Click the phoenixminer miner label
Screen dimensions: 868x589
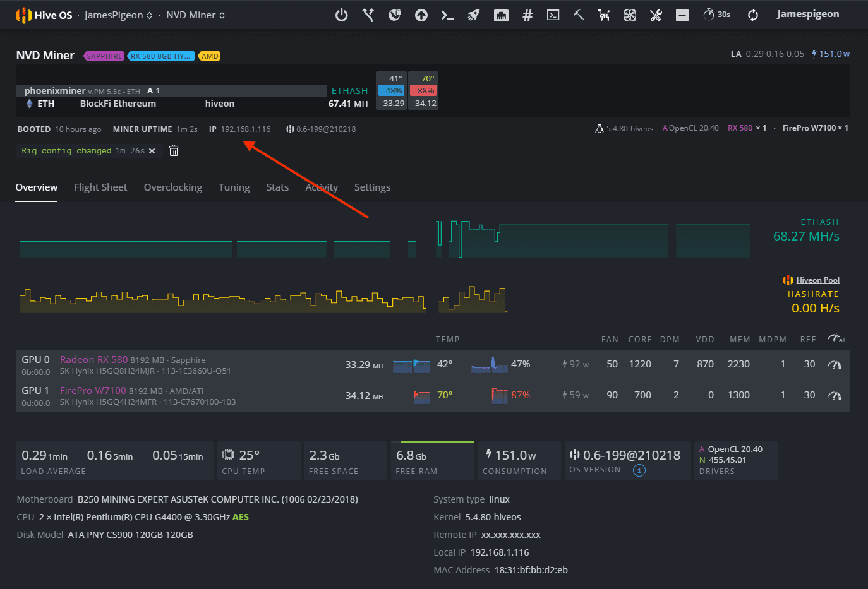coord(55,91)
